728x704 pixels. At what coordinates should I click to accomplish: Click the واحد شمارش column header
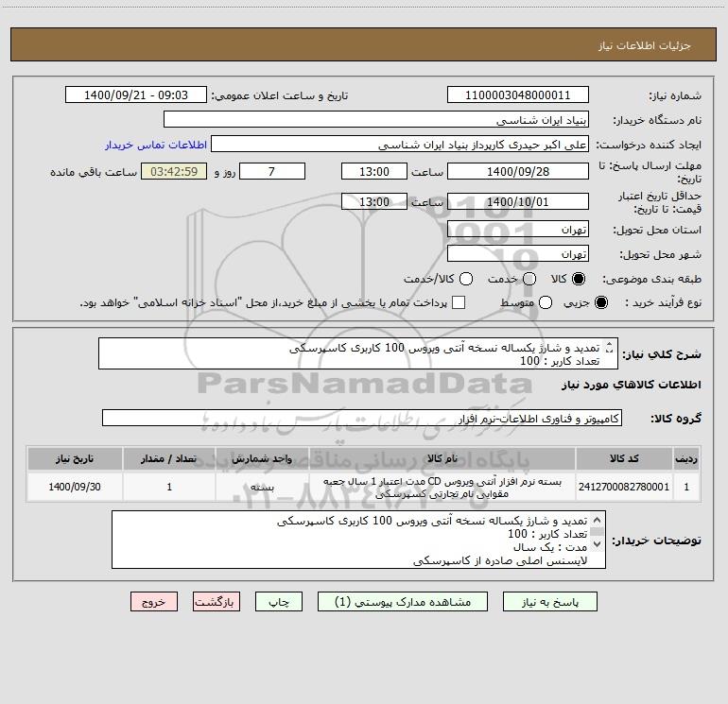262,459
